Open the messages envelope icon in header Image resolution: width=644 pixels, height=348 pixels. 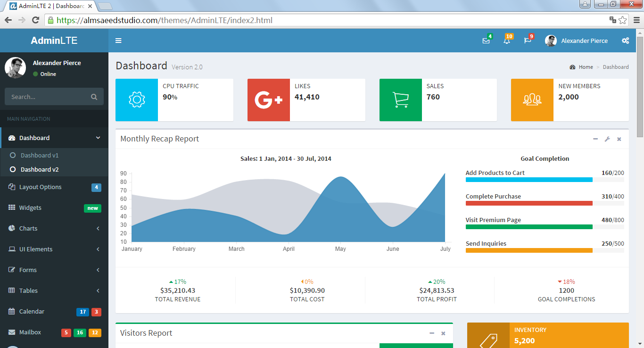point(486,41)
